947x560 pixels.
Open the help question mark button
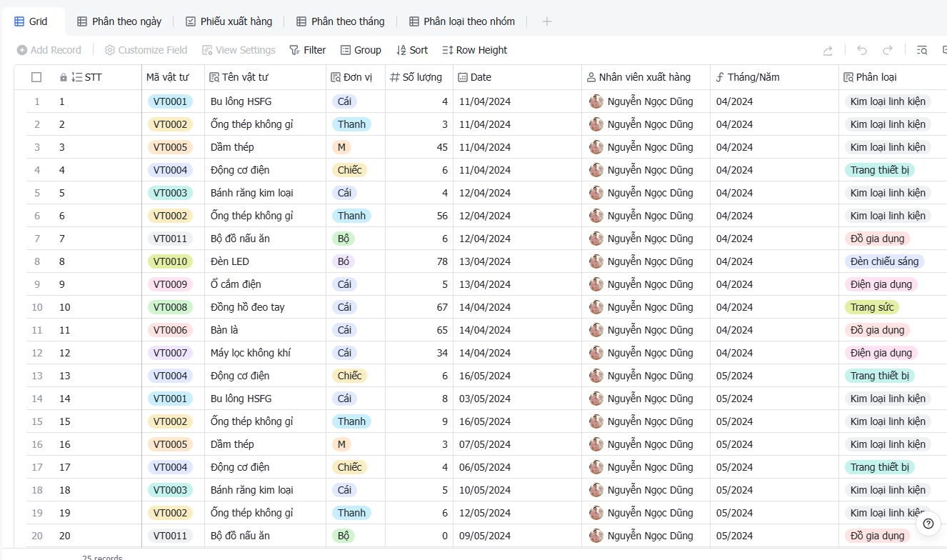click(x=928, y=524)
